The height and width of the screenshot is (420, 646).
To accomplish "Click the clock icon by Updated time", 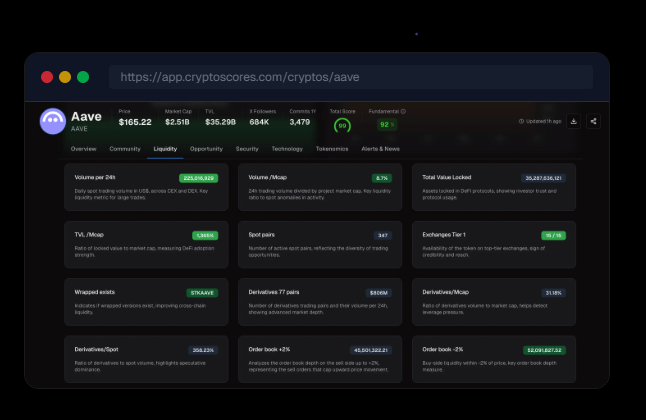I will point(521,121).
